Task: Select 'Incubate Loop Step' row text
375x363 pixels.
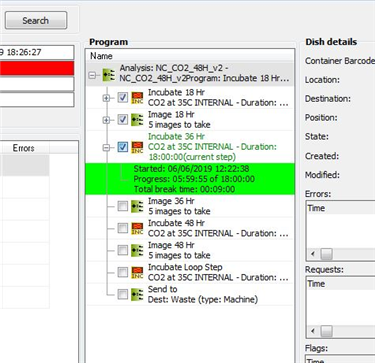Action: [218, 272]
